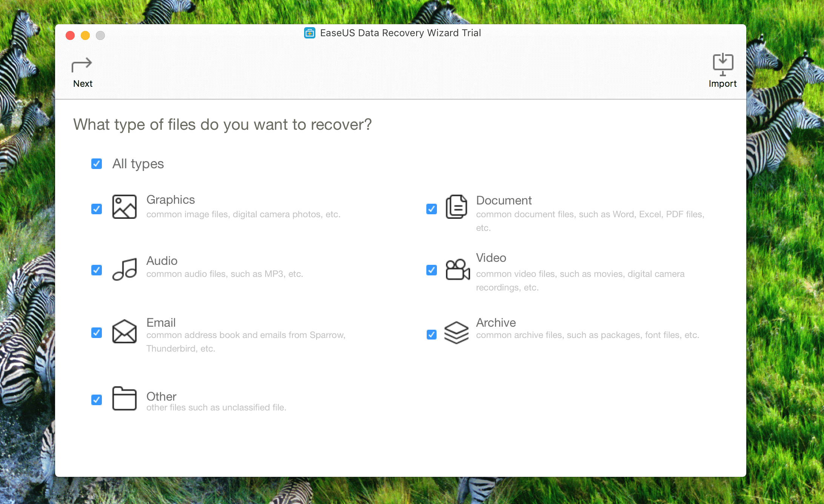The width and height of the screenshot is (824, 504).
Task: Click the Video camera icon
Action: coord(457,269)
